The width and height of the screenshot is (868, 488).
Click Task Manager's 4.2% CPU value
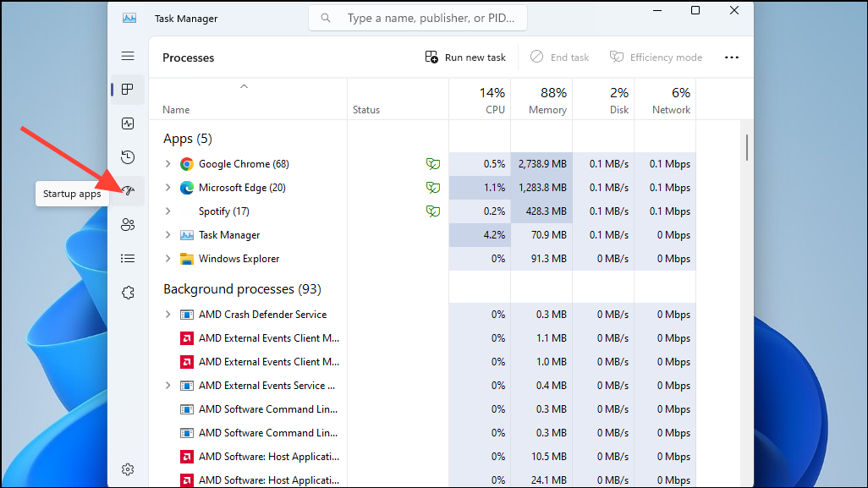[494, 235]
